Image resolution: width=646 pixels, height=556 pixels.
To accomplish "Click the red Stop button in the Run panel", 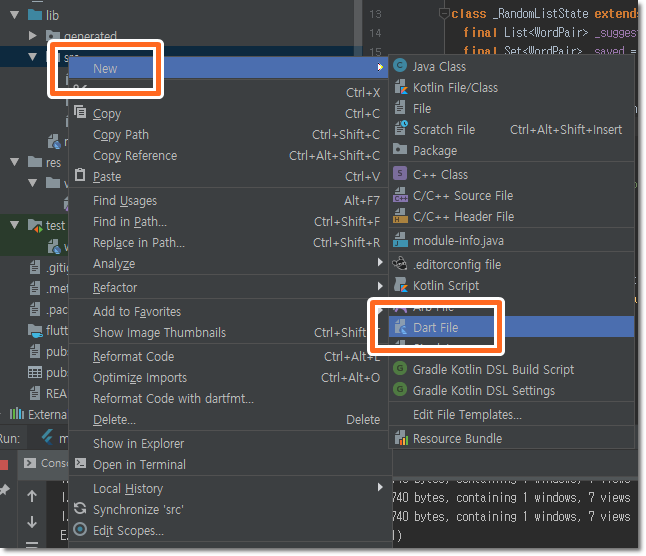I will click(x=3, y=465).
